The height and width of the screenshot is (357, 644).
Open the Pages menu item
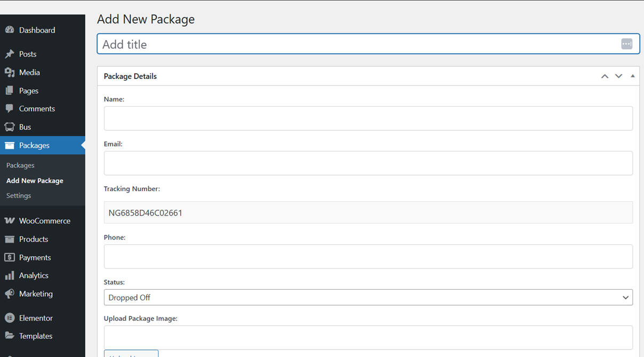[x=29, y=91]
